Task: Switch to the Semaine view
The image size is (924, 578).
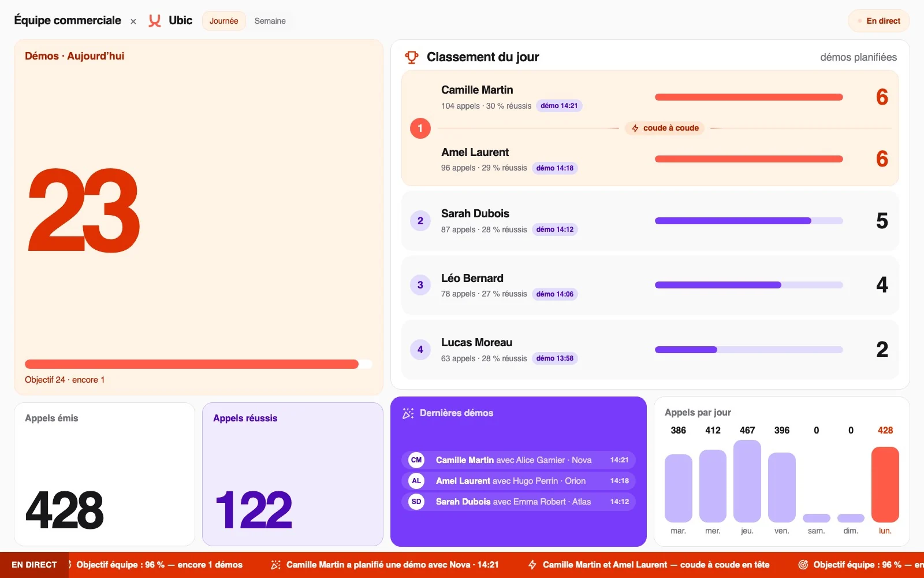Action: tap(270, 21)
